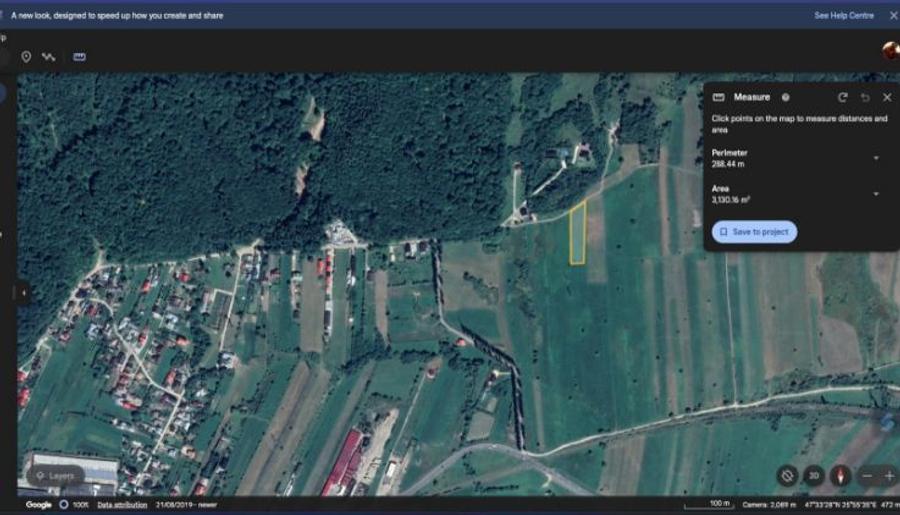The image size is (900, 515).
Task: Zoom out with the minus button
Action: coord(867,476)
